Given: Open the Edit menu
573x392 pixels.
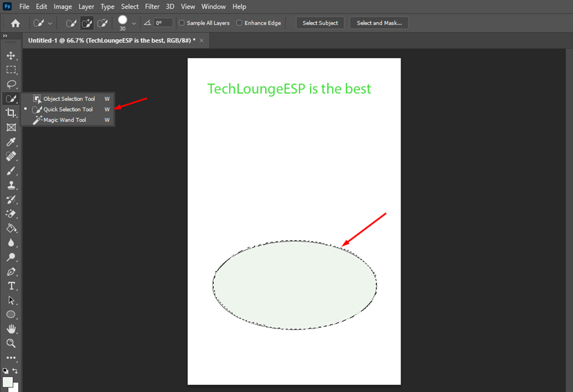Looking at the screenshot, I should point(41,7).
